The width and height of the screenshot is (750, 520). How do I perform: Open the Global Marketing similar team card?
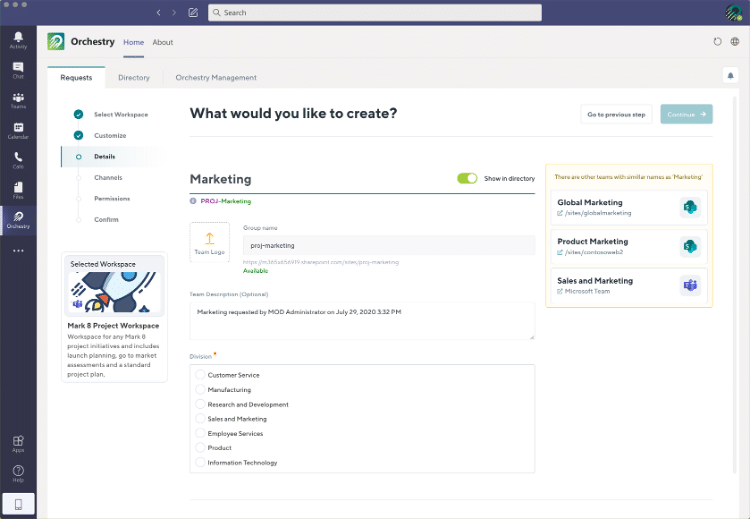[629, 207]
